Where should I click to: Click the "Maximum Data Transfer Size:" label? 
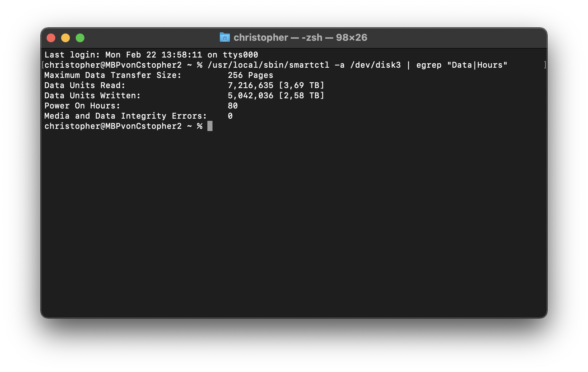113,75
